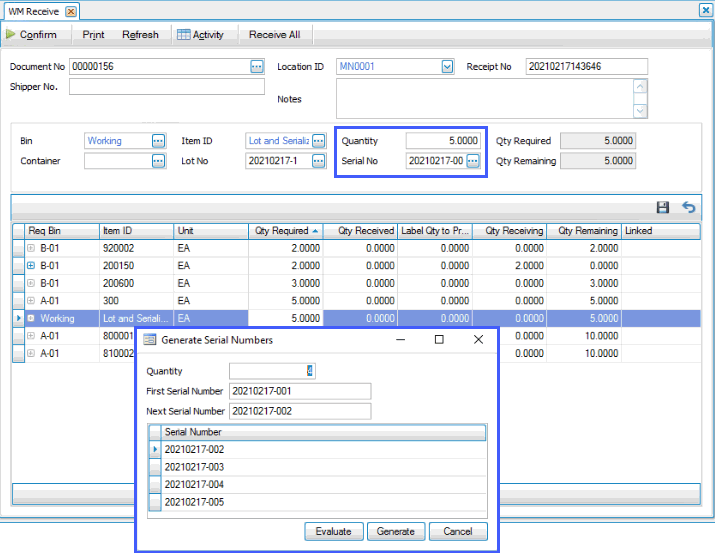Open the Serial No lookup ellipsis
Screen dimensions: 715x553
tap(473, 161)
